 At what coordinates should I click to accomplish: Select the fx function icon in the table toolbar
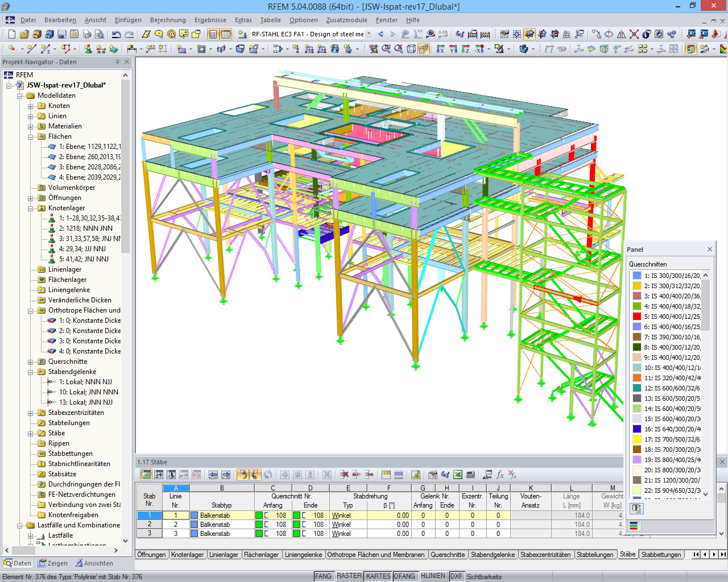click(x=500, y=475)
